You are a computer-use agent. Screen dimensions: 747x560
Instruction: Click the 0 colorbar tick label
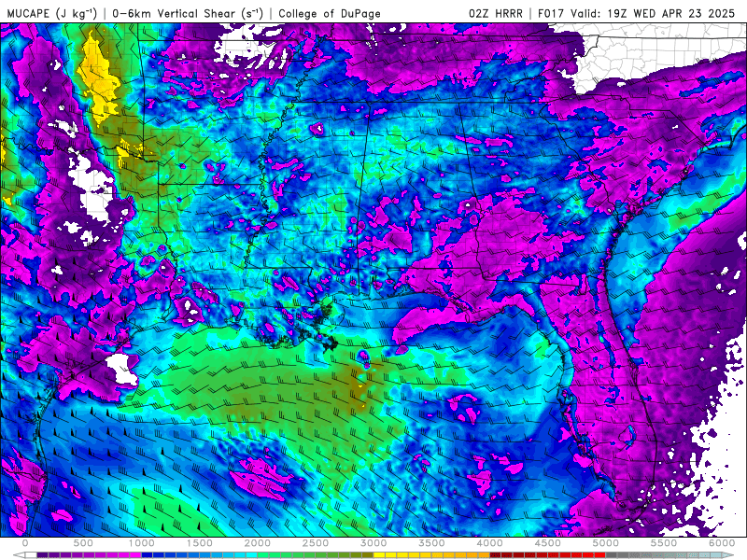25,543
